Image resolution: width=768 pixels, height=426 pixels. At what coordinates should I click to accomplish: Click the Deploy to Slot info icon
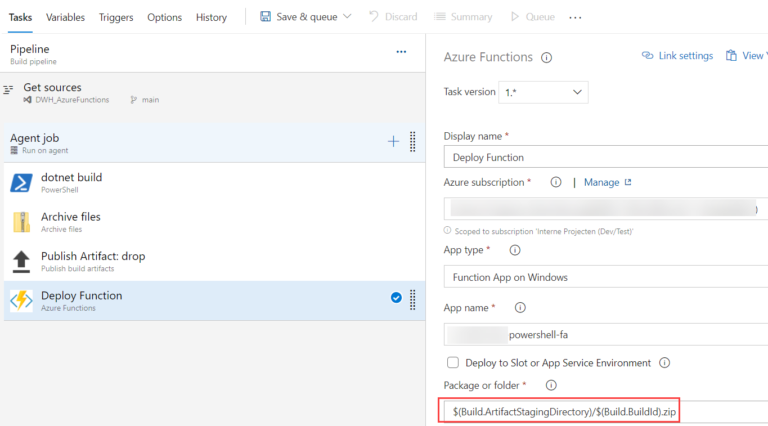click(x=664, y=363)
